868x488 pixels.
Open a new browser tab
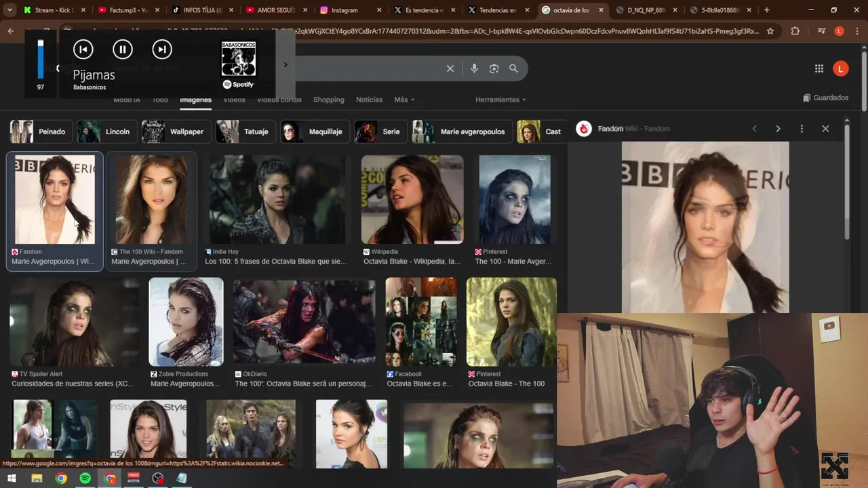[x=767, y=10]
